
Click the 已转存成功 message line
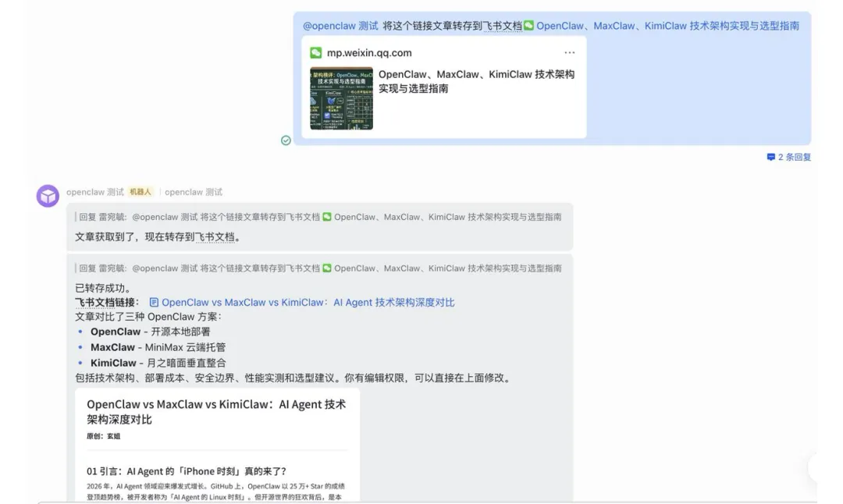[x=103, y=288]
